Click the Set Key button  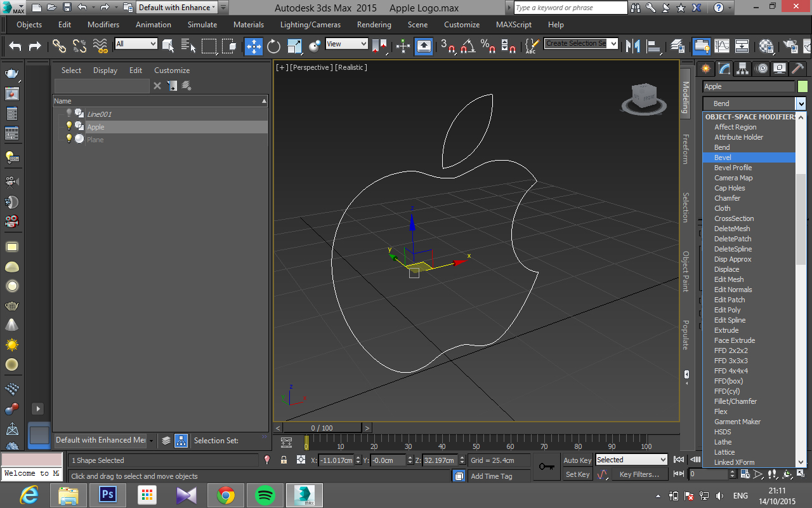577,474
